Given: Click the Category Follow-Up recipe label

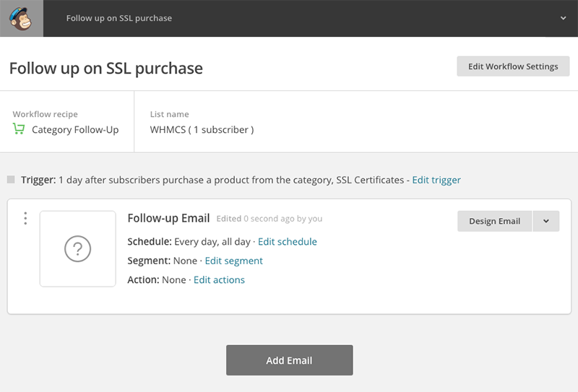Looking at the screenshot, I should (75, 130).
